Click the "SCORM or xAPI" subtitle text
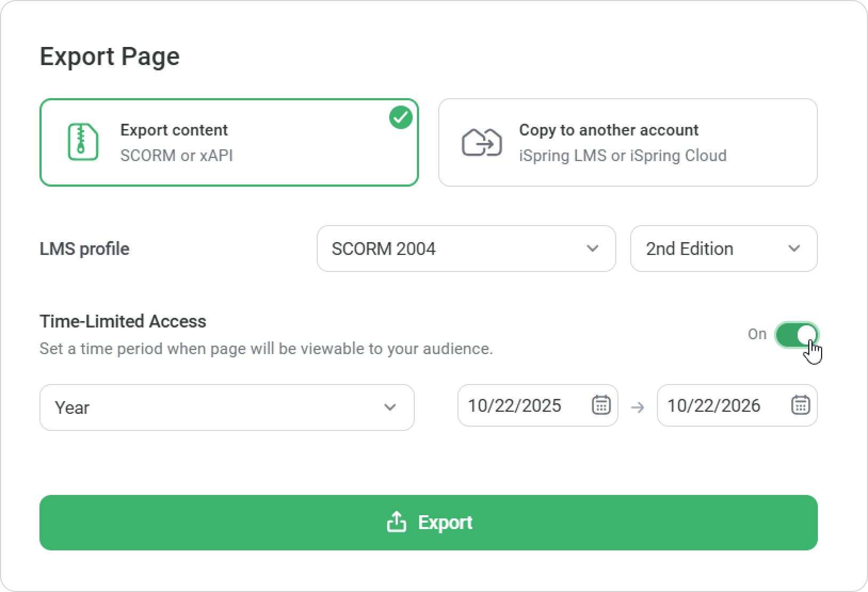 (176, 155)
